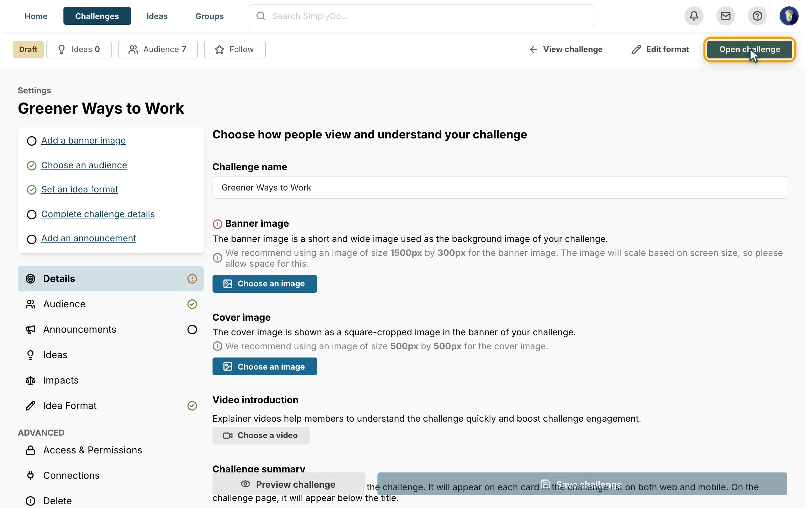Viewport: 812px width, 508px height.
Task: Click View challenge back link
Action: coord(566,50)
